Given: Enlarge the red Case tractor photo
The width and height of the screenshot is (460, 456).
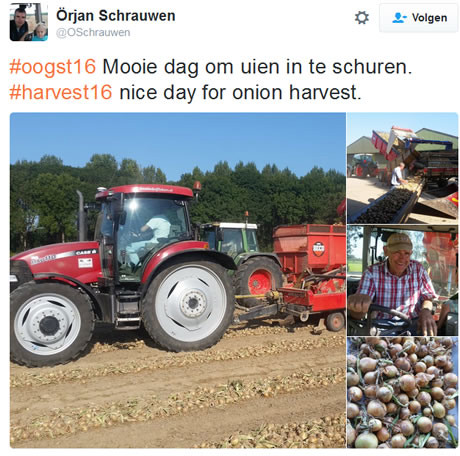Looking at the screenshot, I should [x=178, y=280].
